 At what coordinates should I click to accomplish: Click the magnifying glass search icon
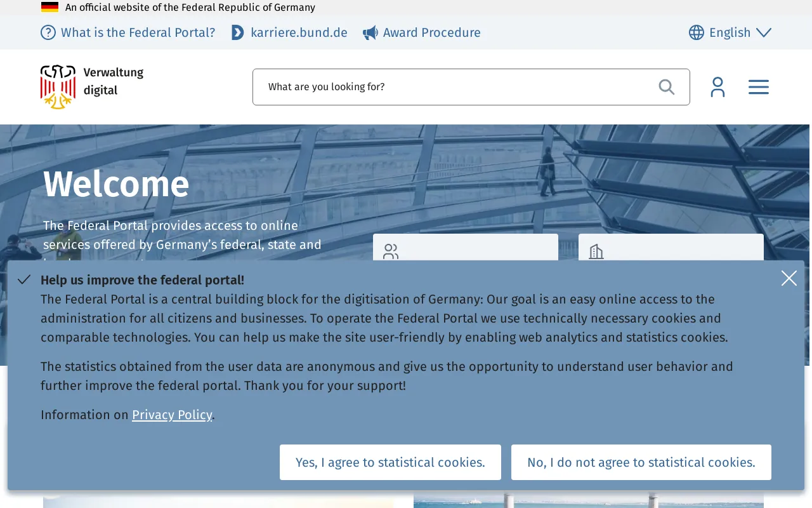coord(666,87)
